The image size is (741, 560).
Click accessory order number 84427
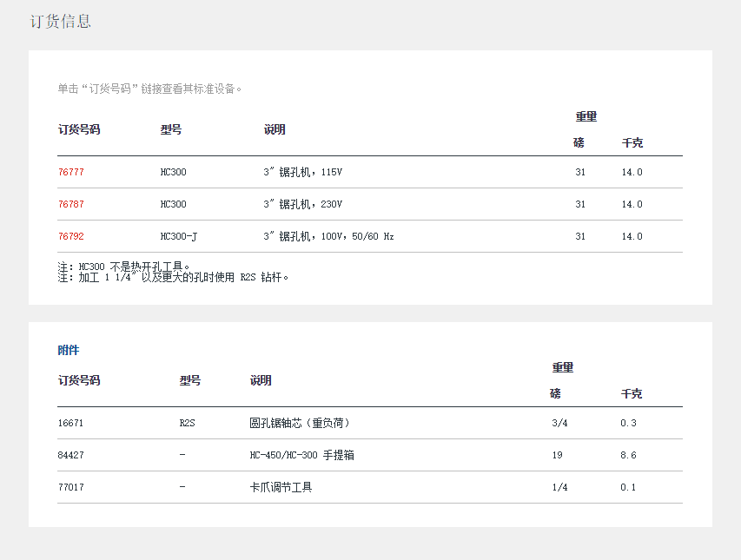pyautogui.click(x=71, y=456)
